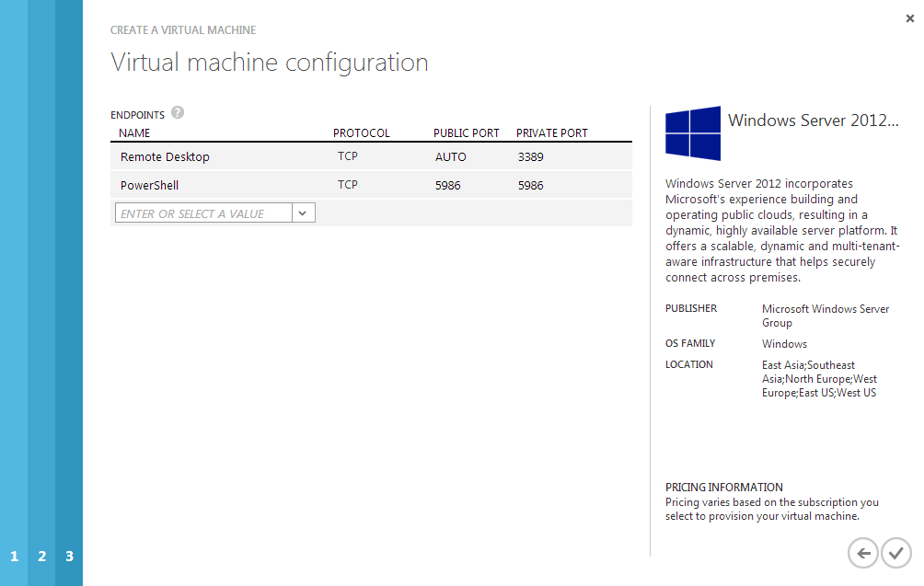
Task: Click the Windows Server logo image
Action: point(693,133)
